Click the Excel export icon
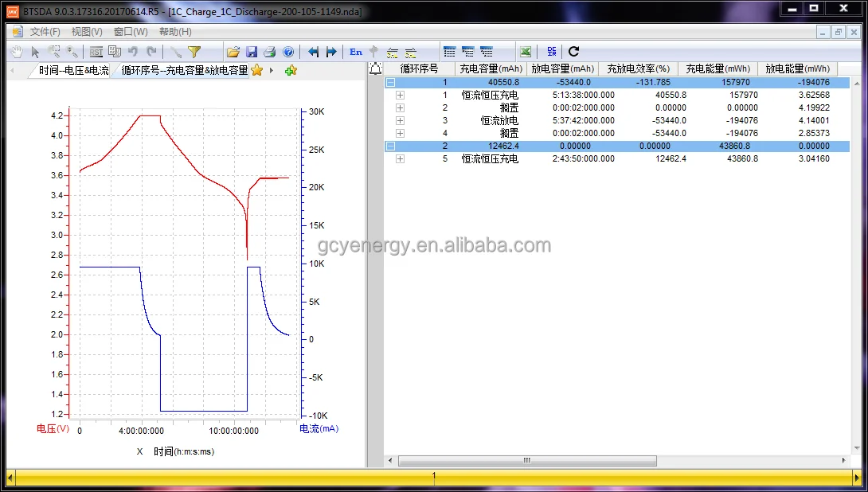The width and height of the screenshot is (868, 492). click(x=526, y=52)
